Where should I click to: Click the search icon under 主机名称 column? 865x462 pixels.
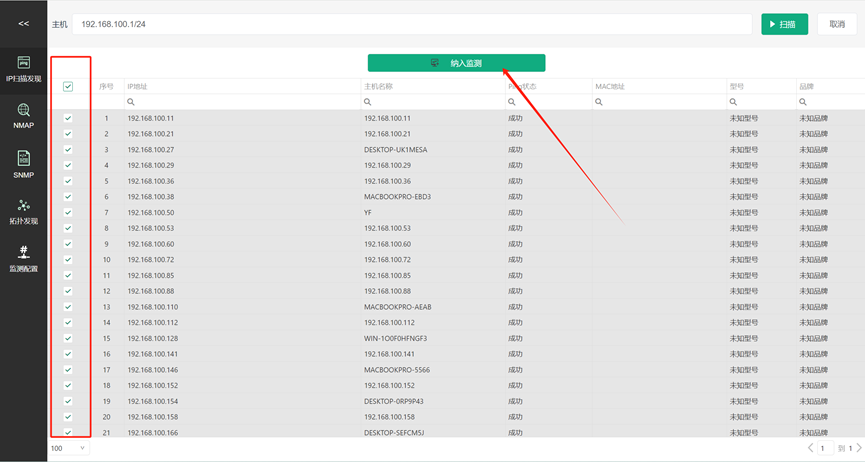(367, 102)
